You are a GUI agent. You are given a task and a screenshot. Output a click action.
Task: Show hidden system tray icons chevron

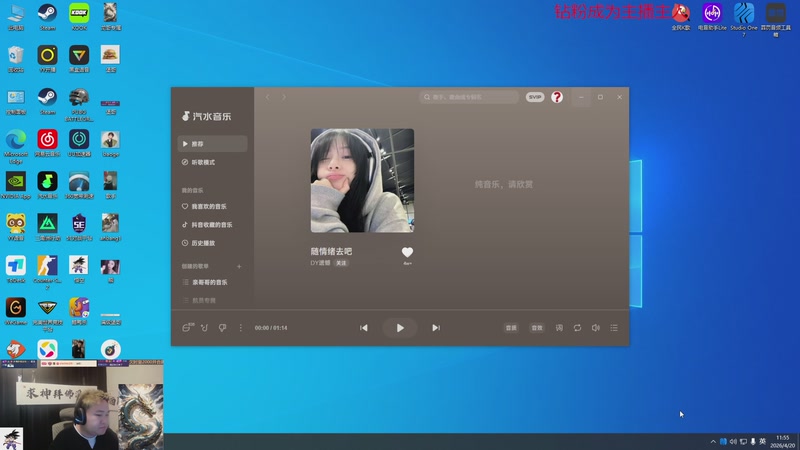713,441
